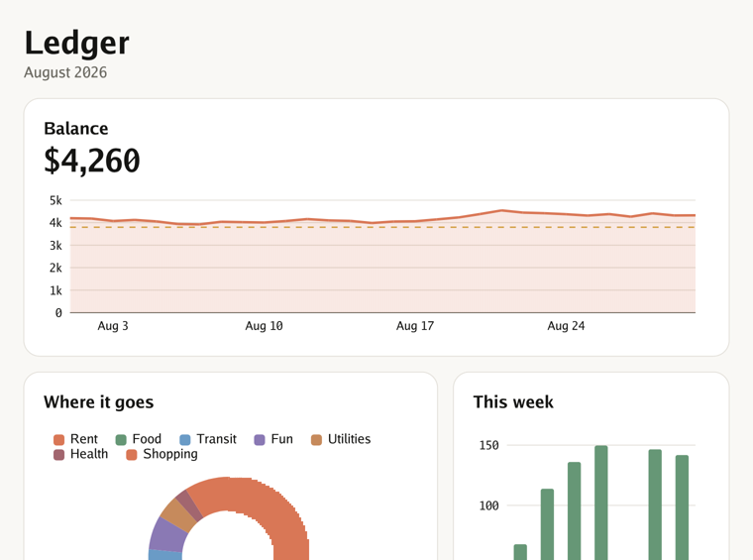Click the 5k axis label on balance chart
753x560 pixels.
tap(55, 200)
